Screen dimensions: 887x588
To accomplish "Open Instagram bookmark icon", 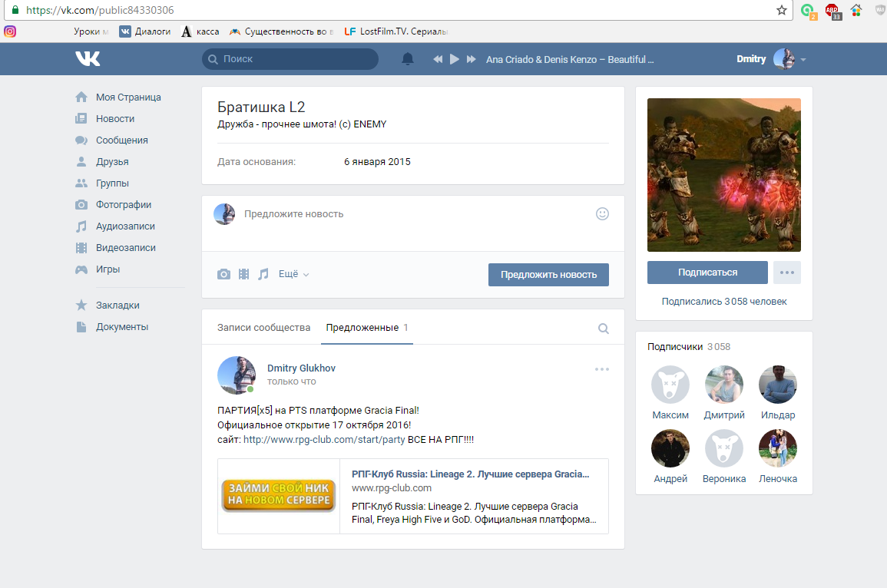I will (10, 31).
